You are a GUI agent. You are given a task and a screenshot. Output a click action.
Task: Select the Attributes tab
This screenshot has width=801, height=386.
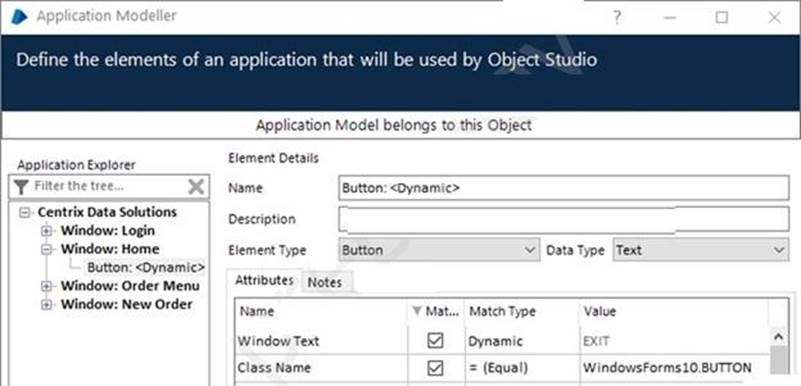pos(265,280)
